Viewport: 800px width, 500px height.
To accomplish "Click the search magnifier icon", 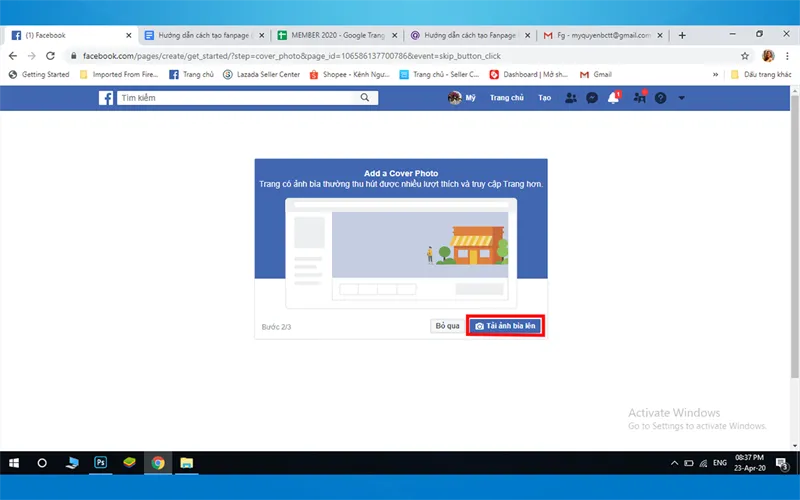I will point(368,98).
